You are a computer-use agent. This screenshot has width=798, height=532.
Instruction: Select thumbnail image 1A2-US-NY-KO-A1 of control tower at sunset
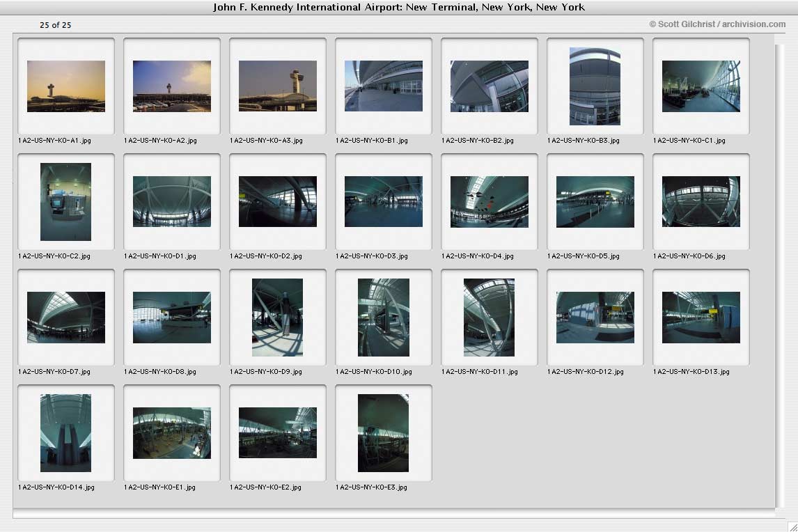66,86
